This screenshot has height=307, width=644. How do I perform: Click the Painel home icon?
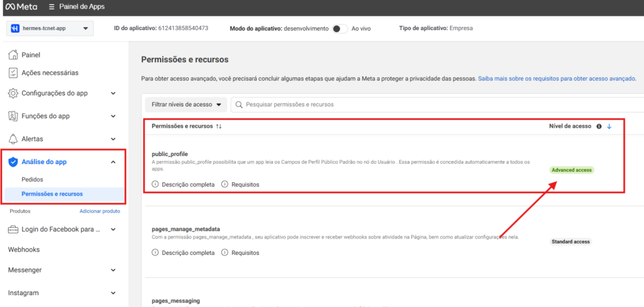tap(14, 55)
